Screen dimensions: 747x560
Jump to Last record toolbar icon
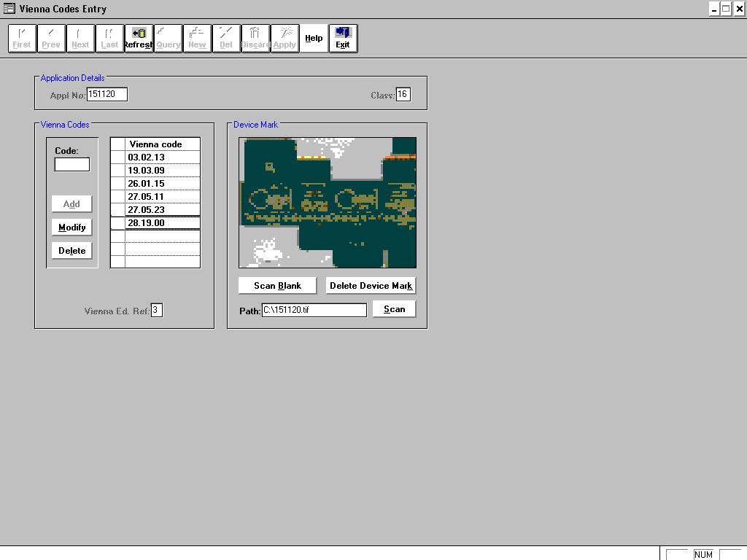pyautogui.click(x=109, y=38)
